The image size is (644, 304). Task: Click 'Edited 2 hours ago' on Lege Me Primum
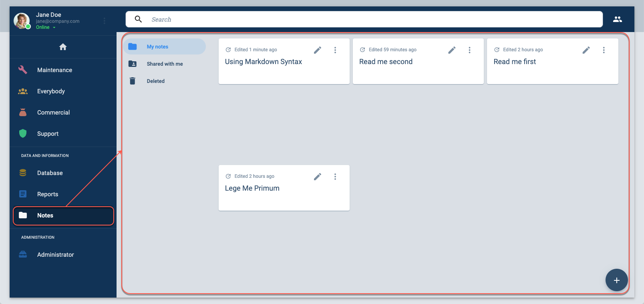pyautogui.click(x=254, y=176)
